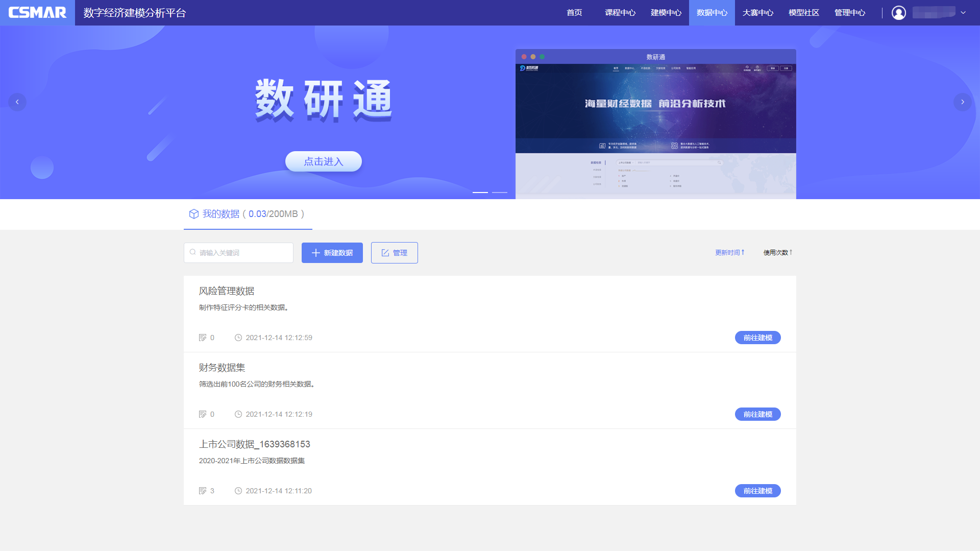Expand the user account dropdown arrow
Screen dimensions: 980x551
pos(963,13)
